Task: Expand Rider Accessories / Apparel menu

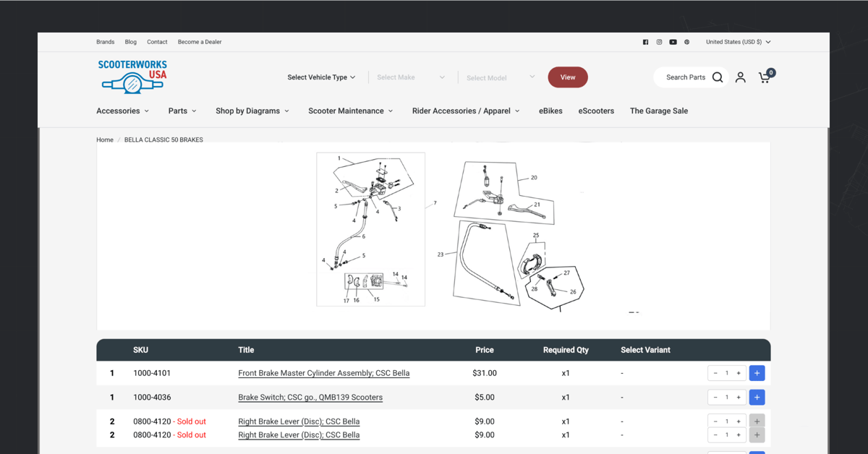Action: (466, 111)
